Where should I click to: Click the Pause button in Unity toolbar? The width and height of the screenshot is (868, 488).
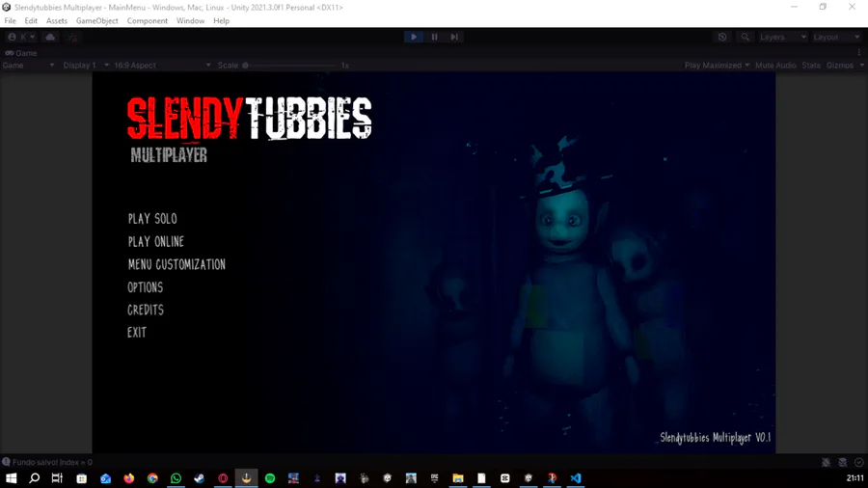[x=435, y=37]
